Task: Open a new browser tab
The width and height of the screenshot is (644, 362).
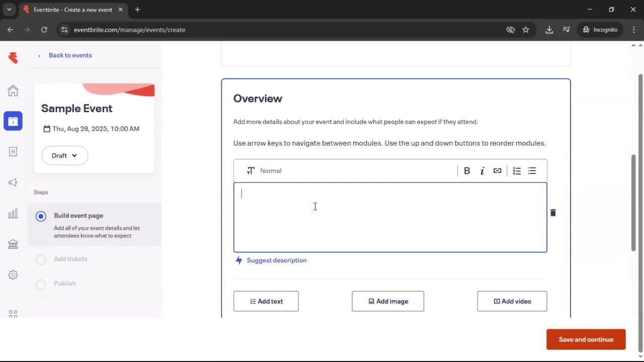Action: (137, 10)
